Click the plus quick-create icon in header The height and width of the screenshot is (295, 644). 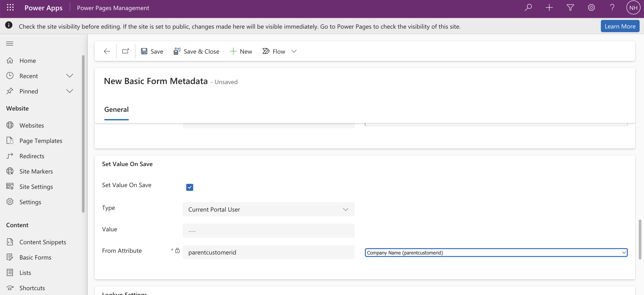point(549,8)
